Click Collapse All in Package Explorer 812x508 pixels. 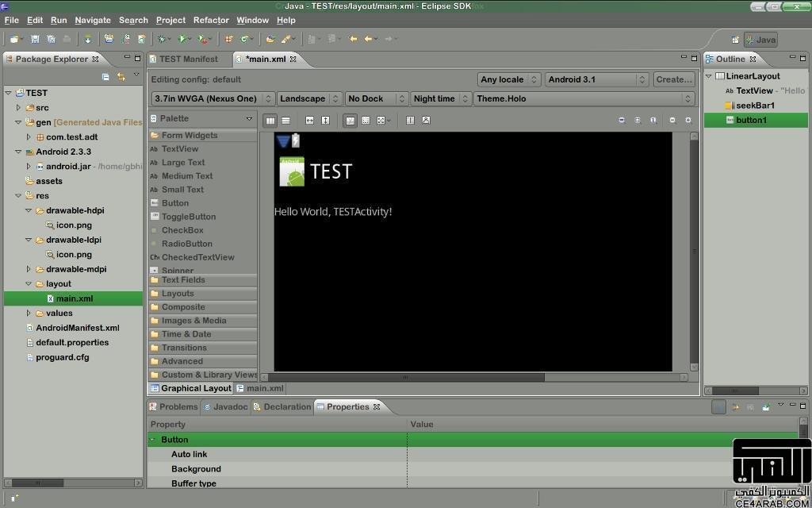(105, 77)
